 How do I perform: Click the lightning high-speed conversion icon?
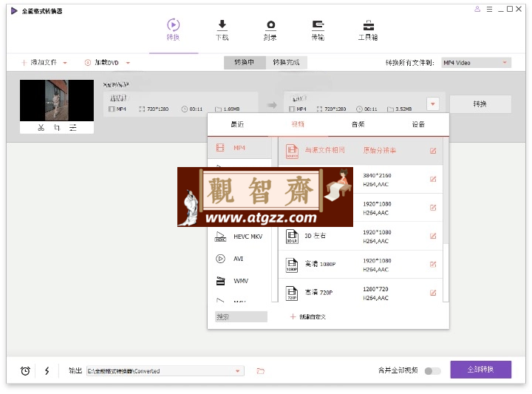point(47,370)
